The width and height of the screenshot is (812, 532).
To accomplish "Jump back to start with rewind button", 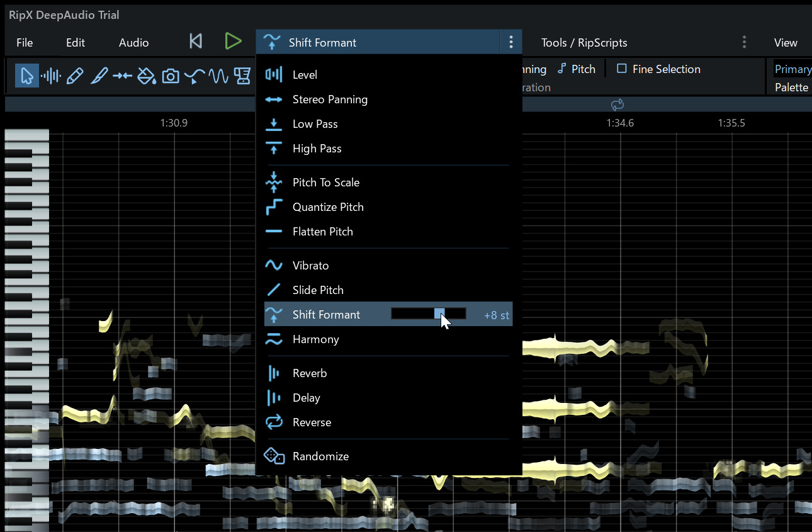I will coord(196,42).
